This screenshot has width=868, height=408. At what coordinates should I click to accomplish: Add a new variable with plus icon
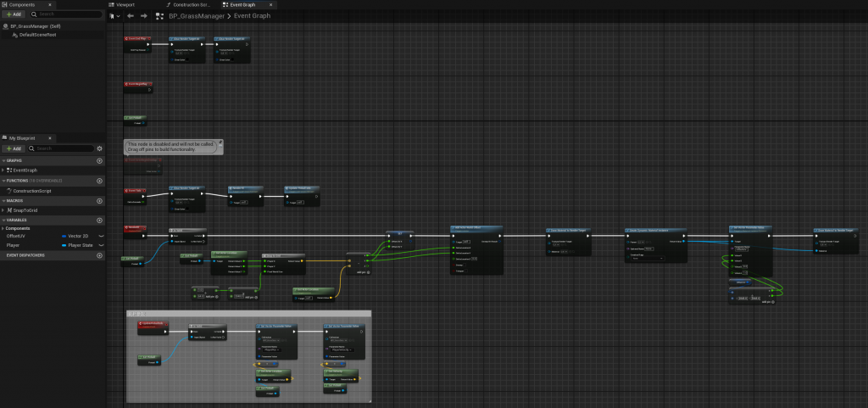tap(99, 220)
